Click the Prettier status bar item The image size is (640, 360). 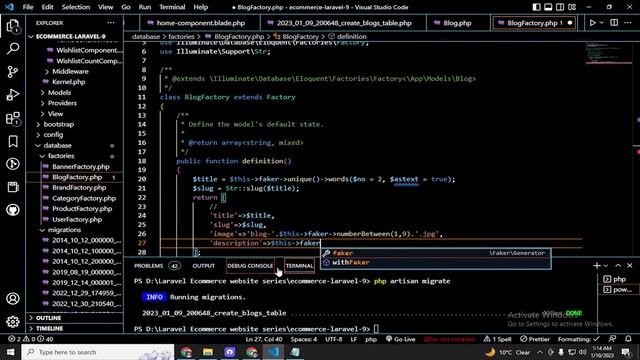click(x=535, y=339)
